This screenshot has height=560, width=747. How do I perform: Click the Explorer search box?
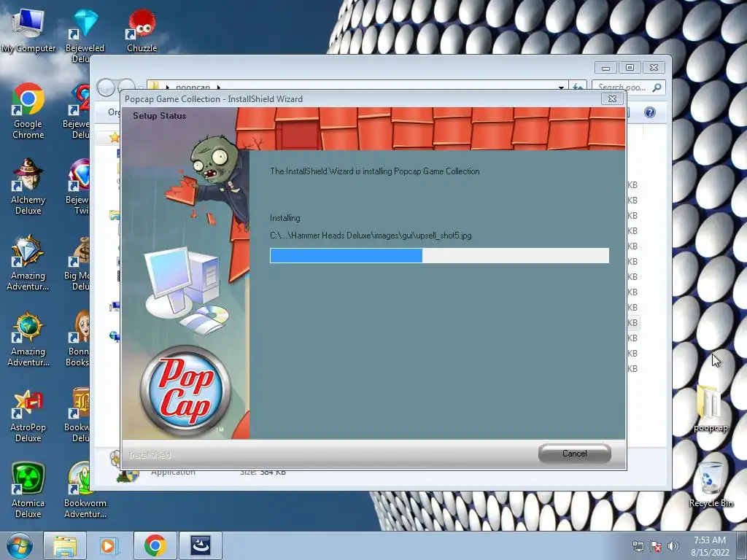click(x=628, y=87)
